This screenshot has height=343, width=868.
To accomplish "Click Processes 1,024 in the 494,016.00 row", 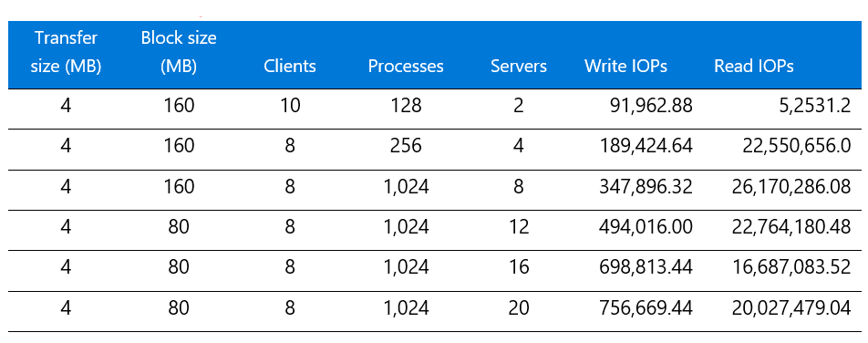I will click(x=406, y=227).
